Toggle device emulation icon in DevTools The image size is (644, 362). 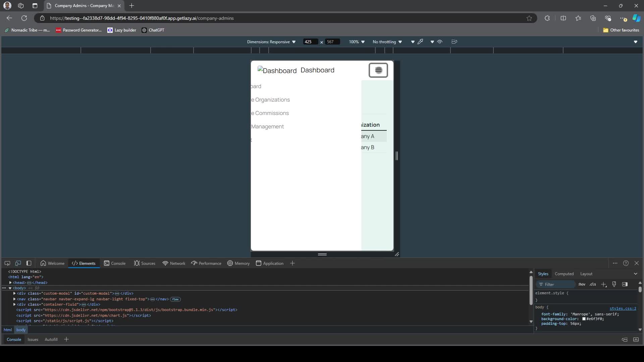point(18,263)
